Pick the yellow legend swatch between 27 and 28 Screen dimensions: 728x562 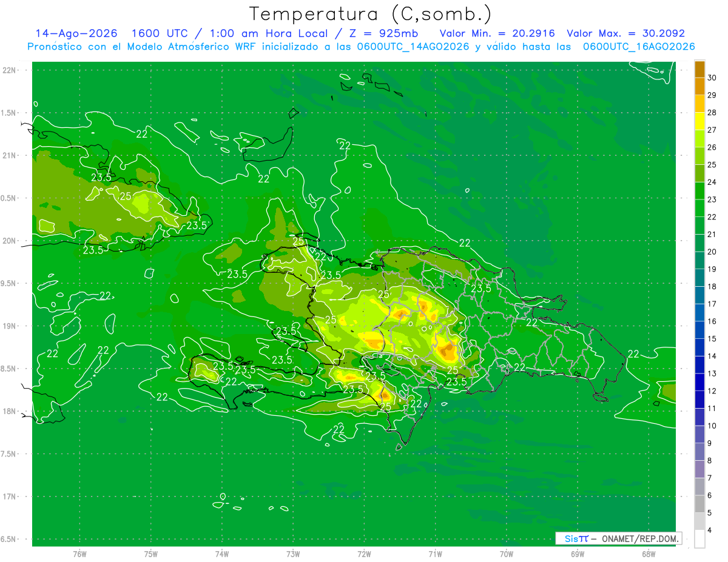click(x=699, y=121)
